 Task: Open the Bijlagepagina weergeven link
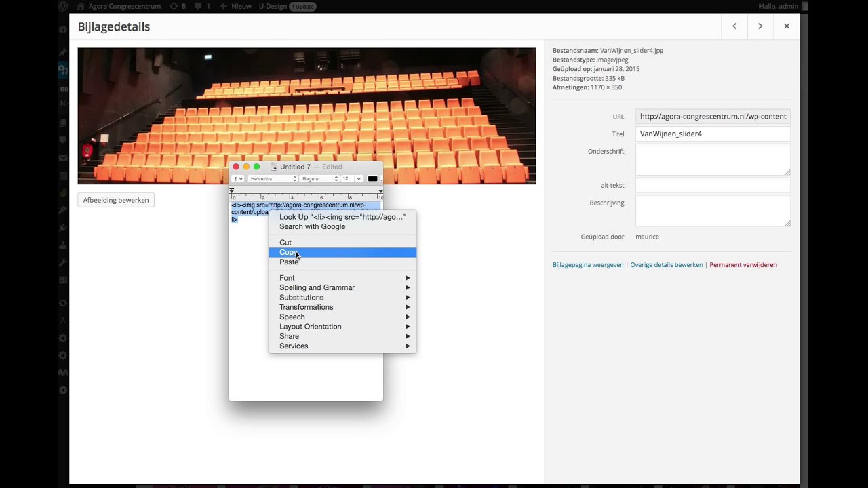588,265
